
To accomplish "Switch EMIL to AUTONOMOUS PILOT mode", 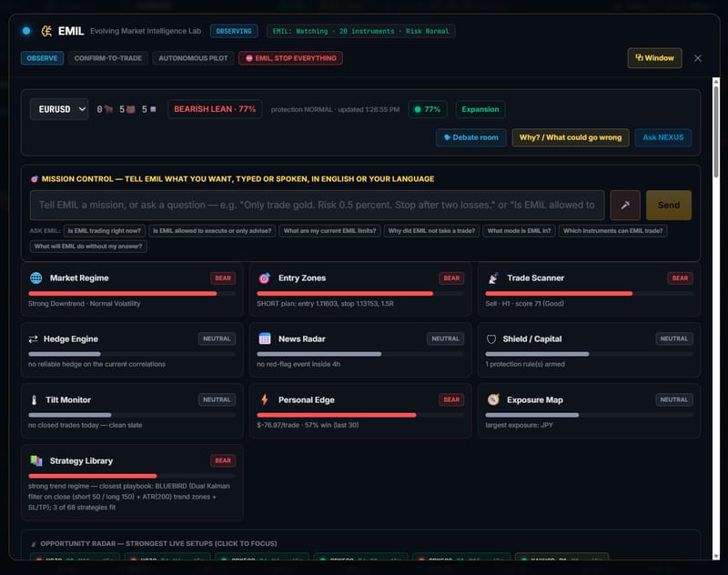I will click(193, 58).
